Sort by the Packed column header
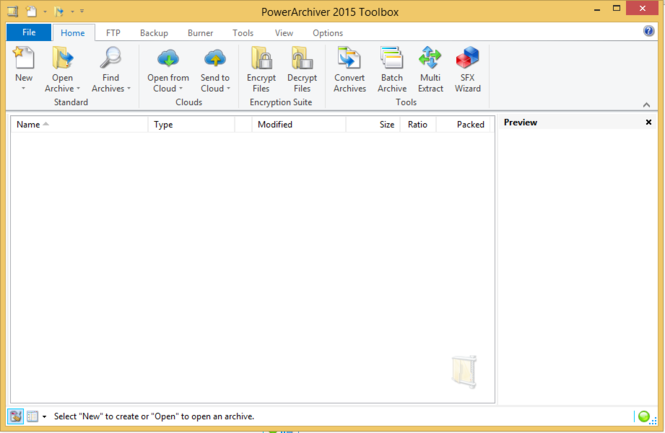 (x=463, y=124)
